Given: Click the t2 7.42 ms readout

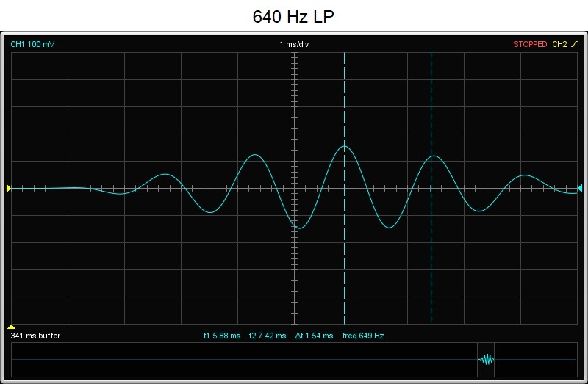Looking at the screenshot, I should click(x=268, y=336).
